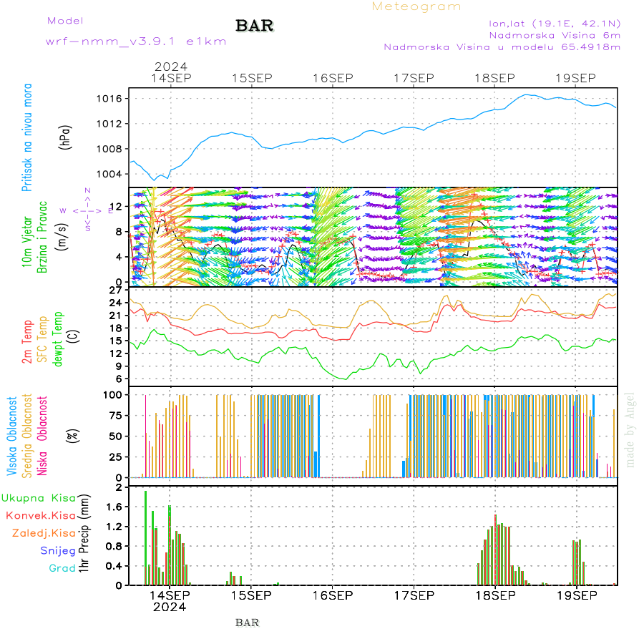Click the bottom 18SEP date label
This screenshot has height=644, width=644.
click(x=496, y=595)
